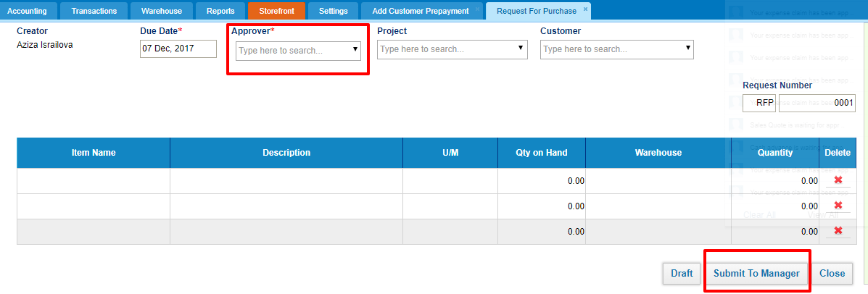868x294 pixels.
Task: Open the Customer dropdown arrow
Action: (687, 49)
